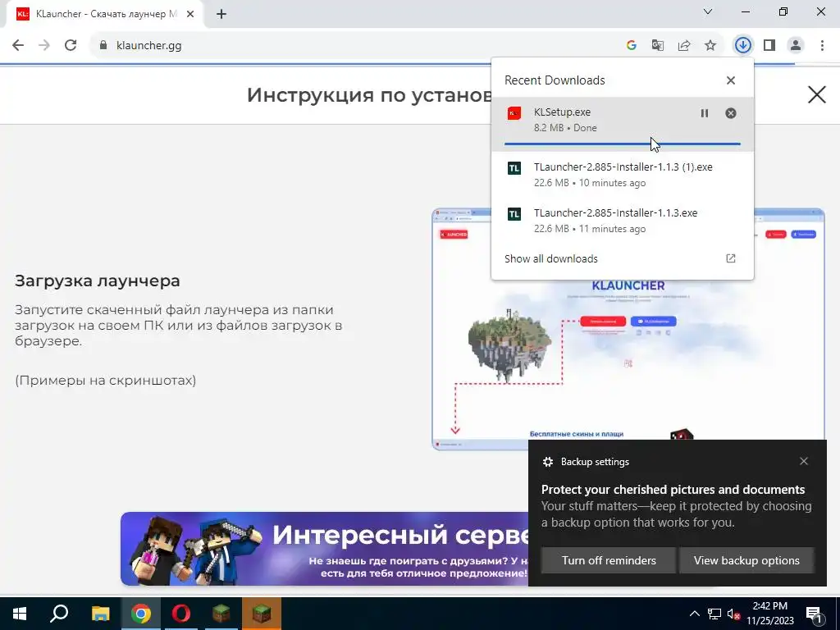This screenshot has width=840, height=630.
Task: Pause the KLSetup.exe download
Action: tap(705, 113)
